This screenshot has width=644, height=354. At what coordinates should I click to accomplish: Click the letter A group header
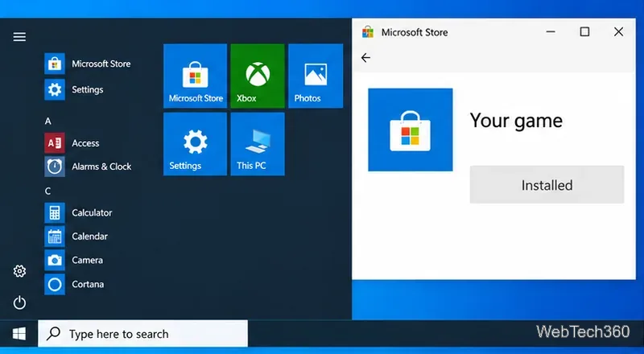pos(48,121)
